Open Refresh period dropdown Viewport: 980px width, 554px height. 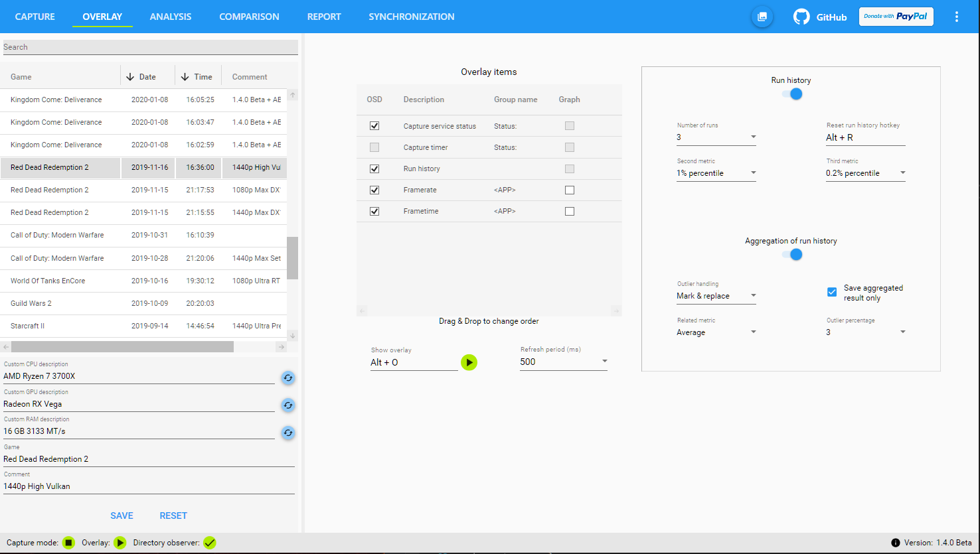pos(564,362)
